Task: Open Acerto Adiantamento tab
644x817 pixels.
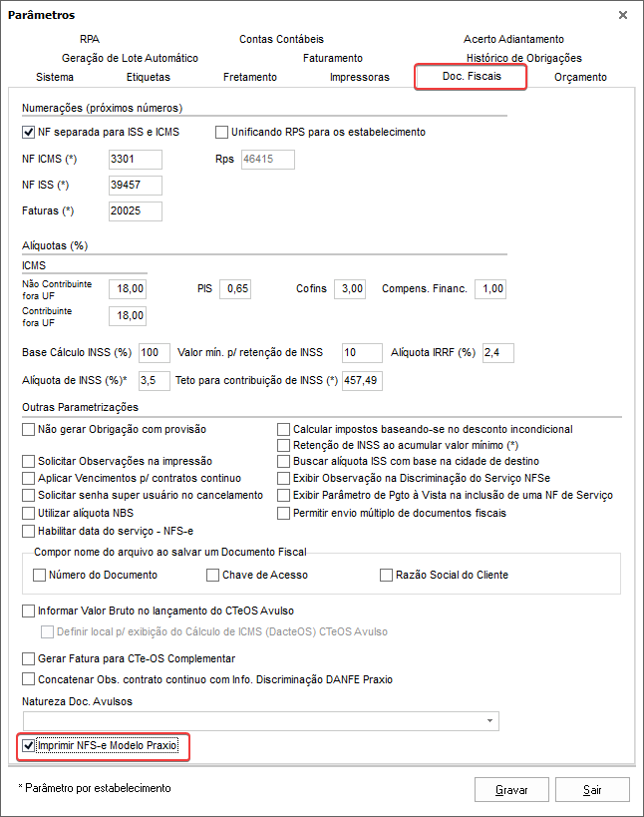Action: pyautogui.click(x=513, y=39)
